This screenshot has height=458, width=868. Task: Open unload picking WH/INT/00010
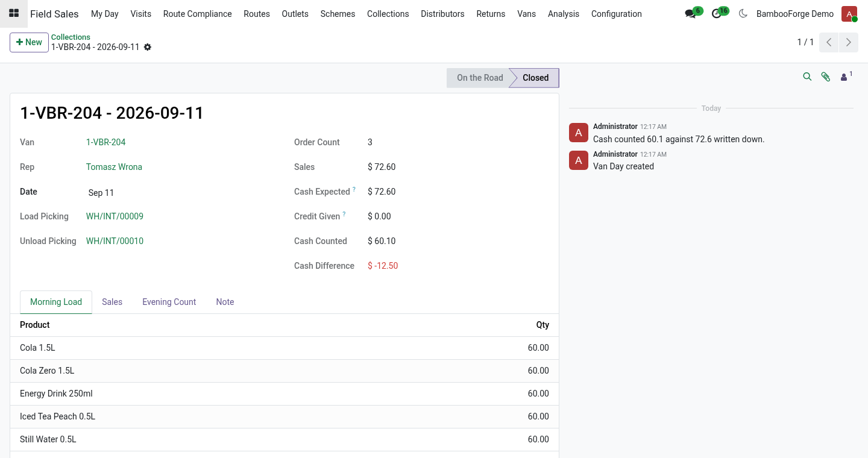(115, 241)
